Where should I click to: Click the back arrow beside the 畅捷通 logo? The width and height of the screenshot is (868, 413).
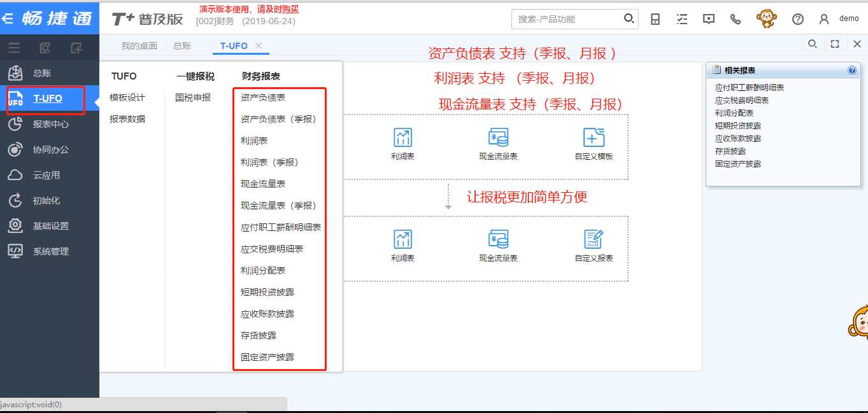8,18
